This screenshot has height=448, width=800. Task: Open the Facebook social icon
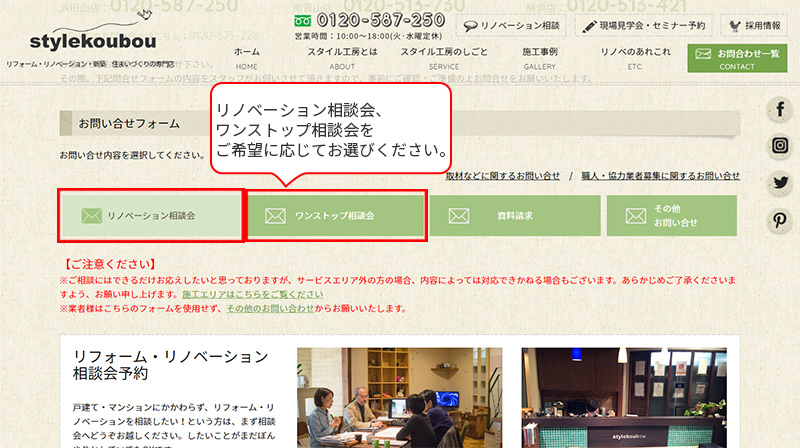point(780,109)
